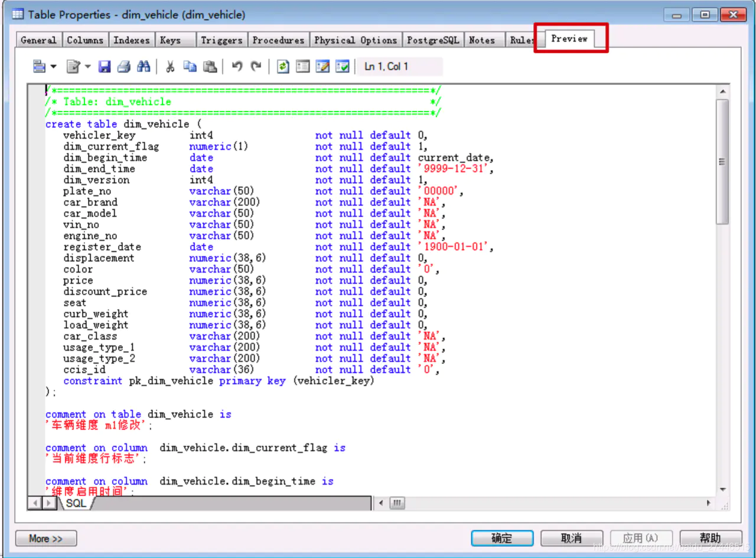The image size is (756, 558).
Task: Cut selection with the scissors icon
Action: coord(170,67)
